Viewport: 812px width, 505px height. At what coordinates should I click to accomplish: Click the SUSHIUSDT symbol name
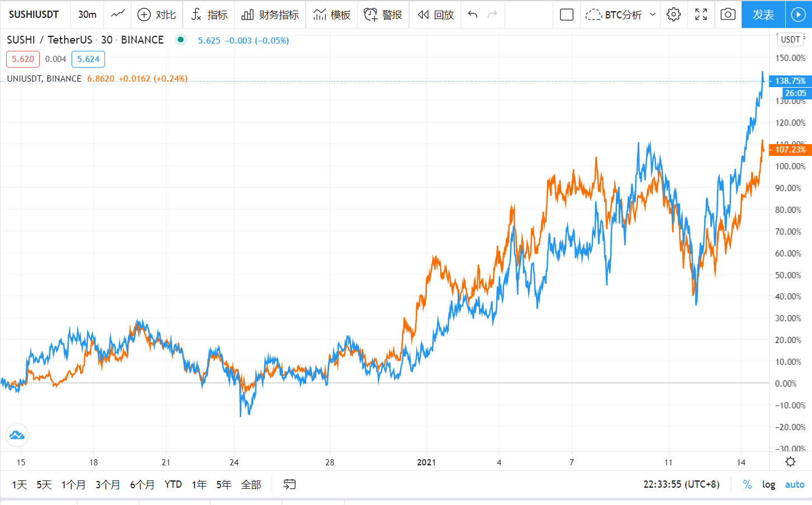35,15
